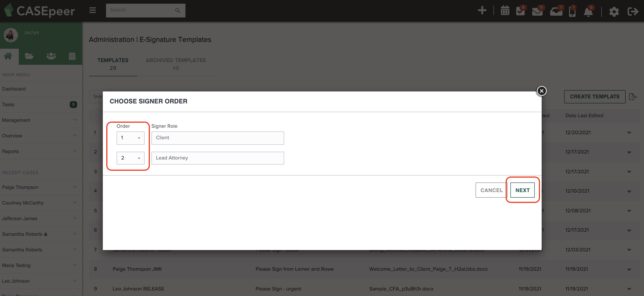Click the people icon in the green sidebar
Image resolution: width=644 pixels, height=296 pixels.
(51, 56)
